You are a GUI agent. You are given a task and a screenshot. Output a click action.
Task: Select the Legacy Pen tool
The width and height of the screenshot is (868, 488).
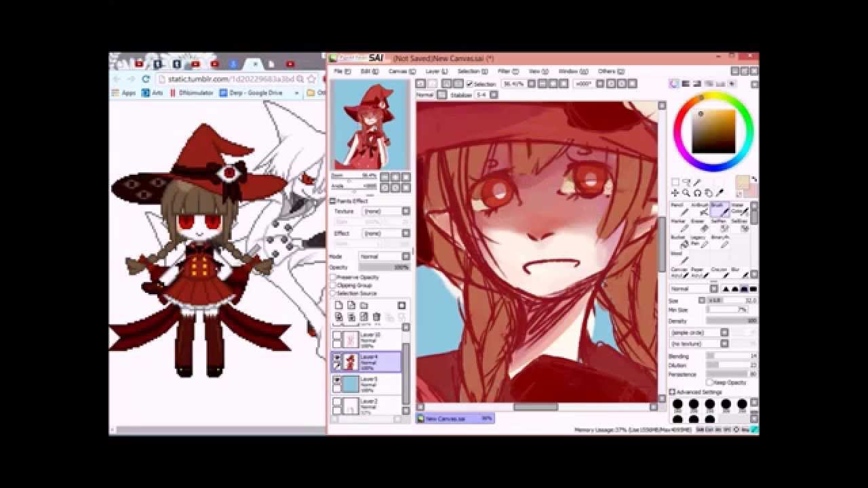point(700,241)
